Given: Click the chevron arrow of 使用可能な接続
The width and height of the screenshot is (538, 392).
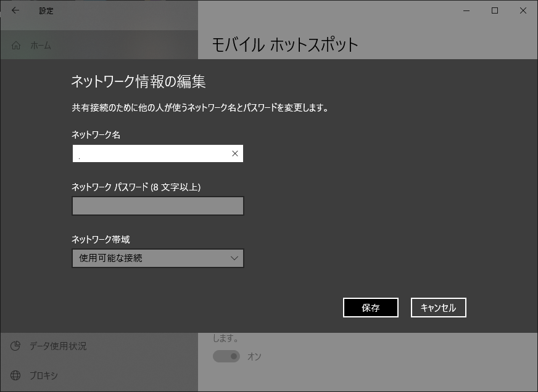Looking at the screenshot, I should click(x=234, y=258).
